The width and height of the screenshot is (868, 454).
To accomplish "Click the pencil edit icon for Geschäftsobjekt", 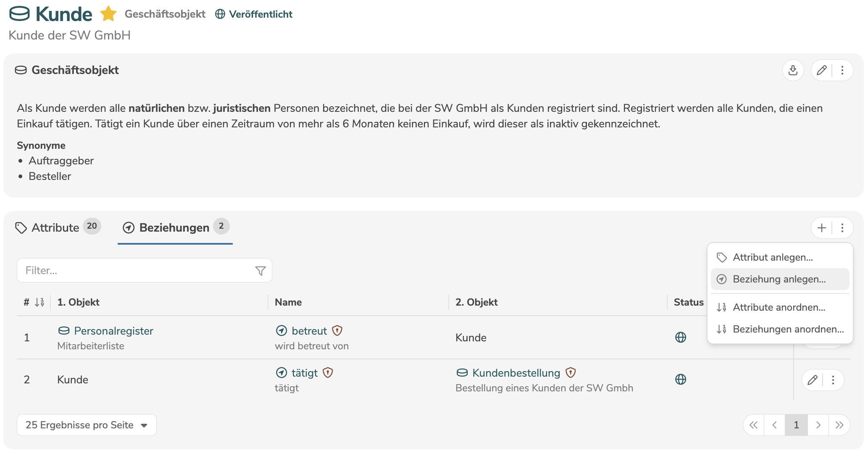I will 821,70.
